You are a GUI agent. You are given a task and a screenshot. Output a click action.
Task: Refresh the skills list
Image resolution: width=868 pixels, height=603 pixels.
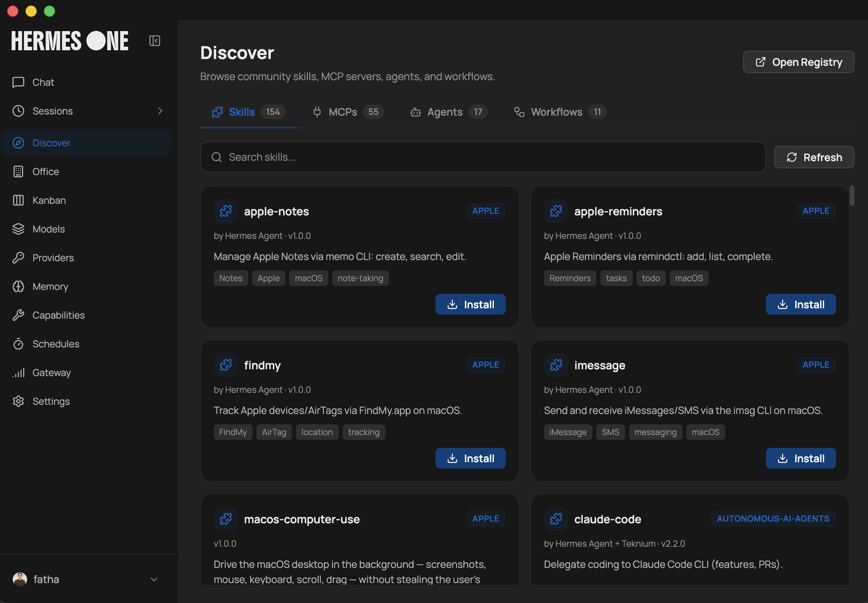pyautogui.click(x=814, y=157)
